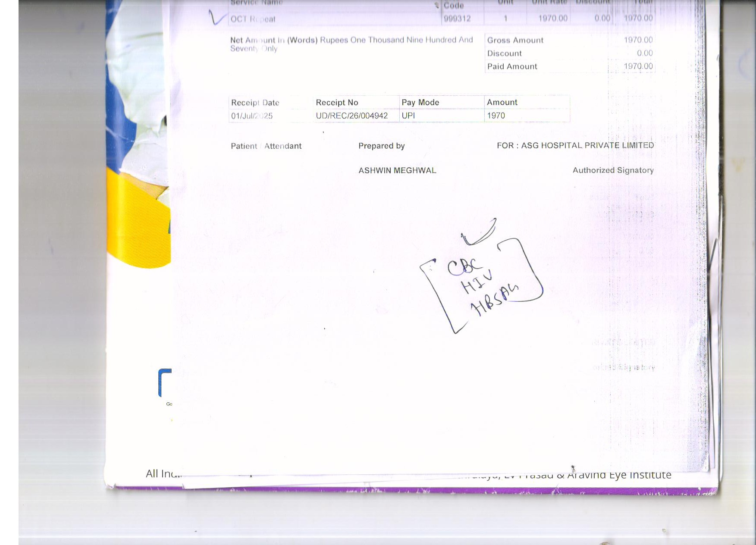Click the Authorized Signatory text
The image size is (756, 545).
click(613, 170)
